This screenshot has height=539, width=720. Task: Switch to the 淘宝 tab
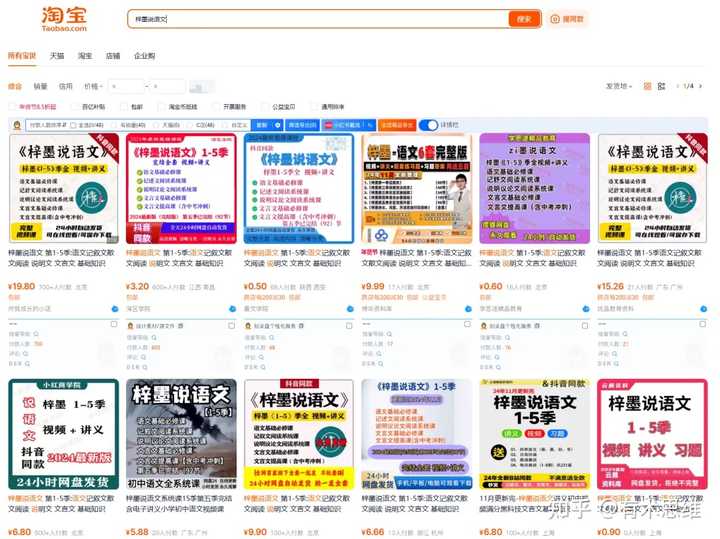[85, 56]
